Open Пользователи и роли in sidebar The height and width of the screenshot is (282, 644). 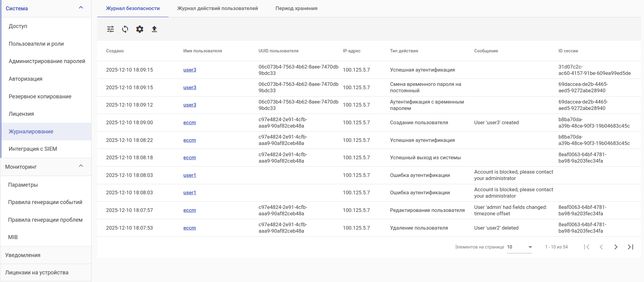36,44
